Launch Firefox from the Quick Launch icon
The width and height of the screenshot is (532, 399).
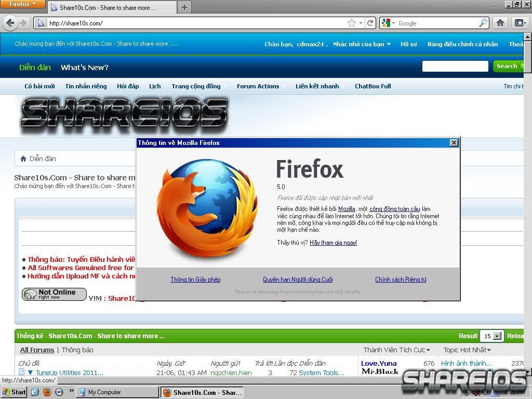click(x=47, y=392)
